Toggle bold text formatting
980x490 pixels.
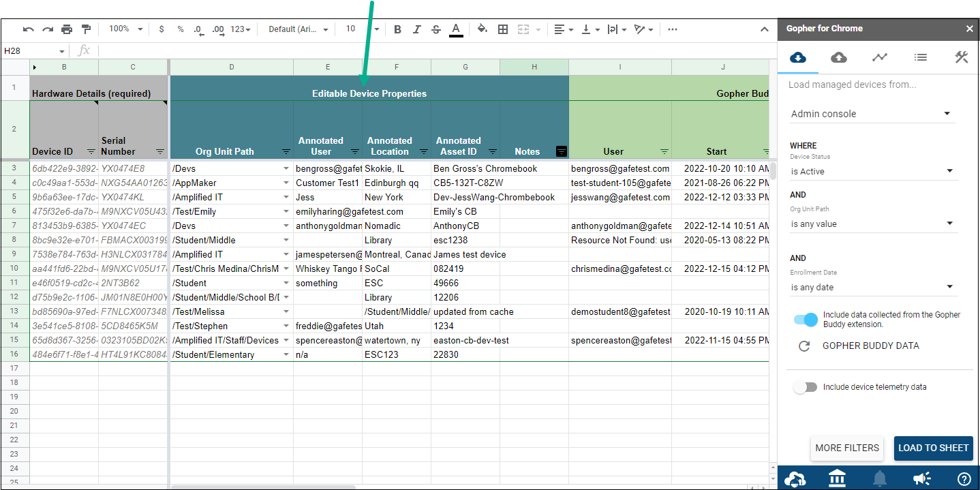pyautogui.click(x=397, y=29)
